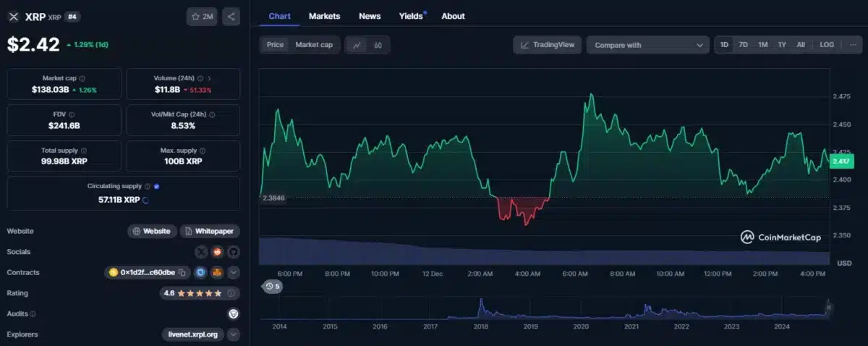868x346 pixels.
Task: Click Total supply info icon
Action: tap(84, 151)
